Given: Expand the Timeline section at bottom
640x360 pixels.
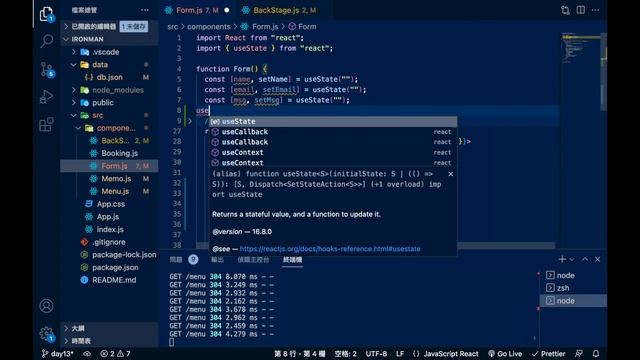Looking at the screenshot, I should coord(109,341).
